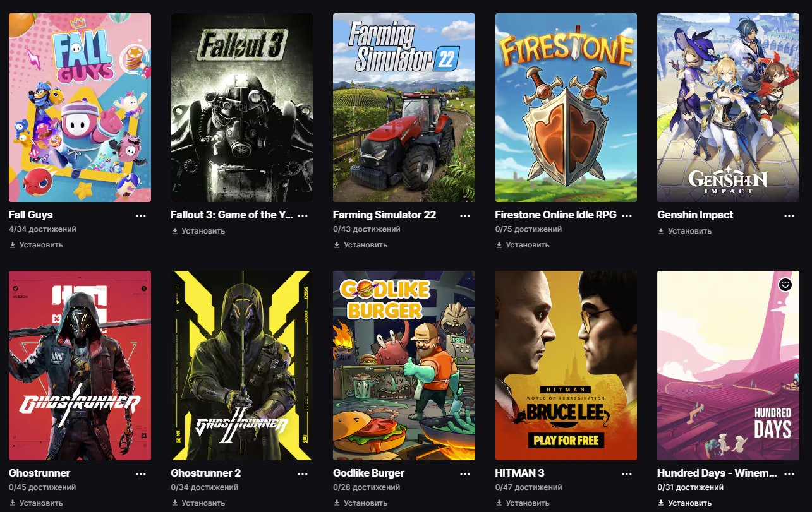Viewport: 812px width, 512px height.
Task: Open the three-dot menu for Firestone Online Idle RPG
Action: 627,215
